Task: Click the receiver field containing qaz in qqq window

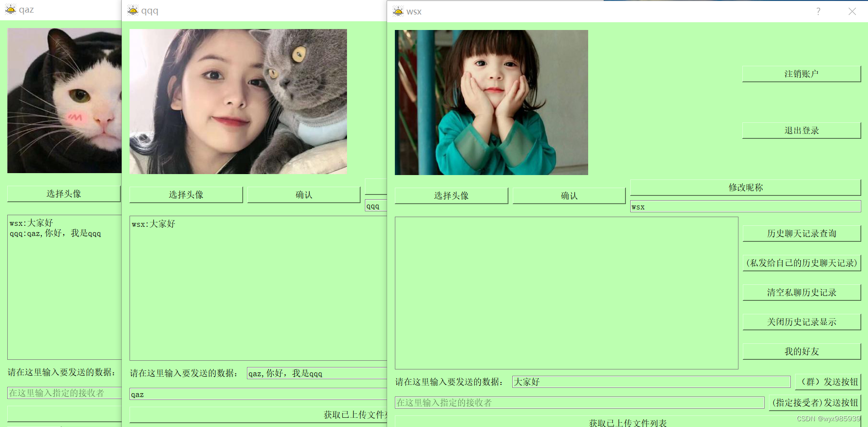Action: click(258, 394)
